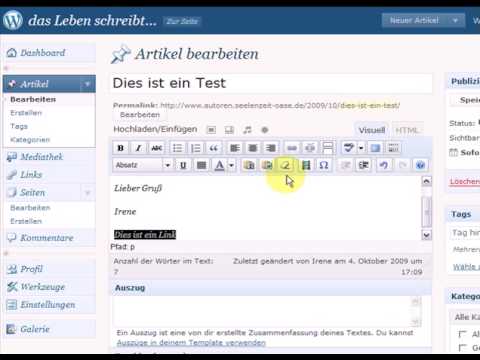Click the Löschen link

click(x=465, y=181)
